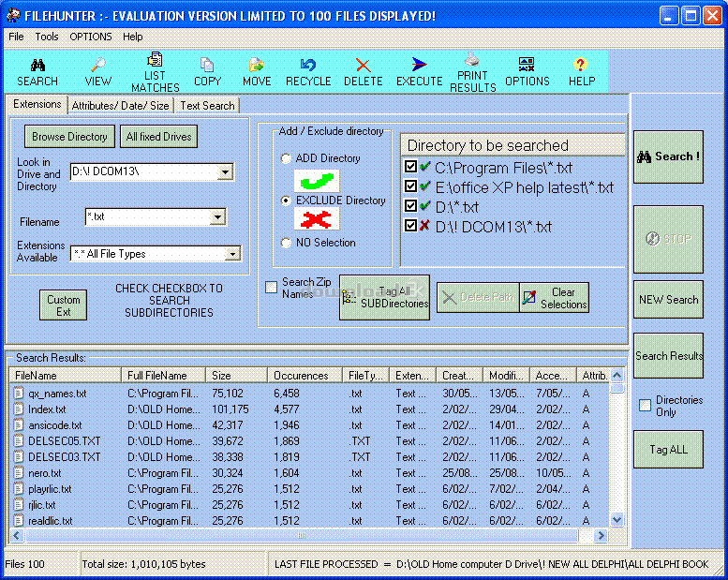Click the horizontal scrollbar thumb in results
This screenshot has width=728, height=580.
coord(302,536)
